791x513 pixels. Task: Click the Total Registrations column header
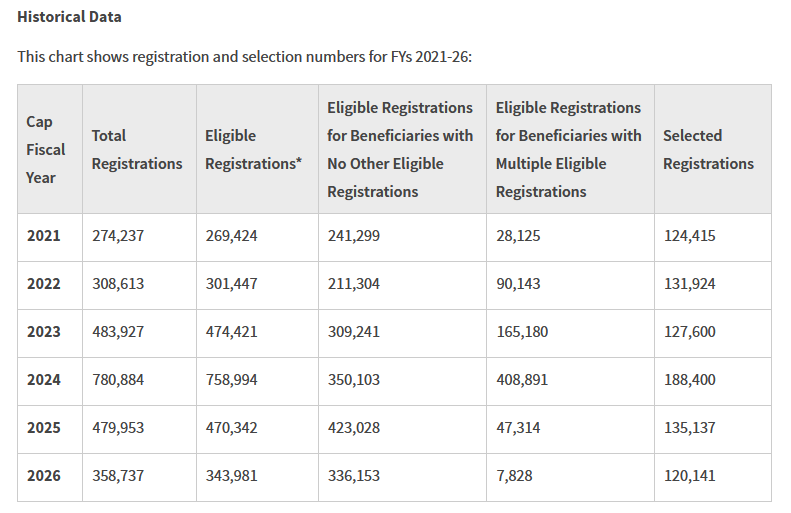[137, 149]
